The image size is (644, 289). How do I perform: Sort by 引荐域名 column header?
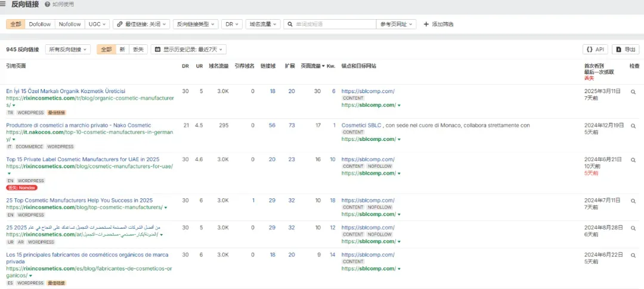[244, 66]
